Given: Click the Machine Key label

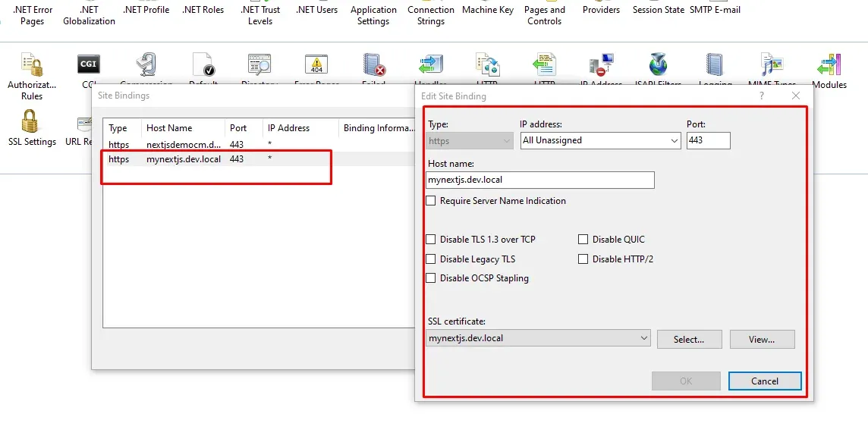Looking at the screenshot, I should 488,10.
